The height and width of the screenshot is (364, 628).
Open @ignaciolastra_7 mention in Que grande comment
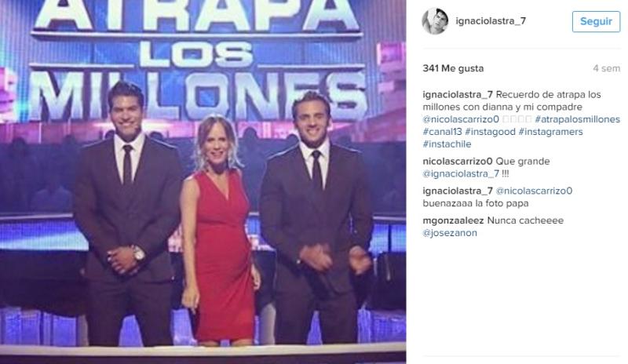pos(461,174)
